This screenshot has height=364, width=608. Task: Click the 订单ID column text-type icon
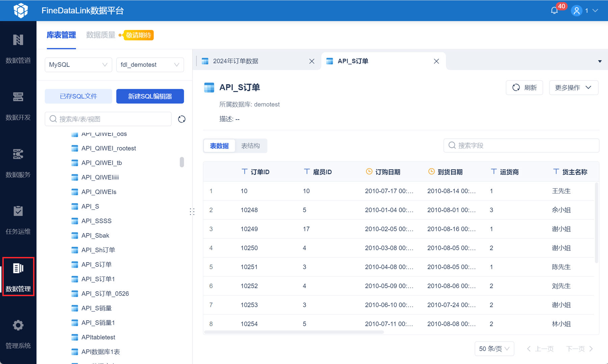(245, 172)
